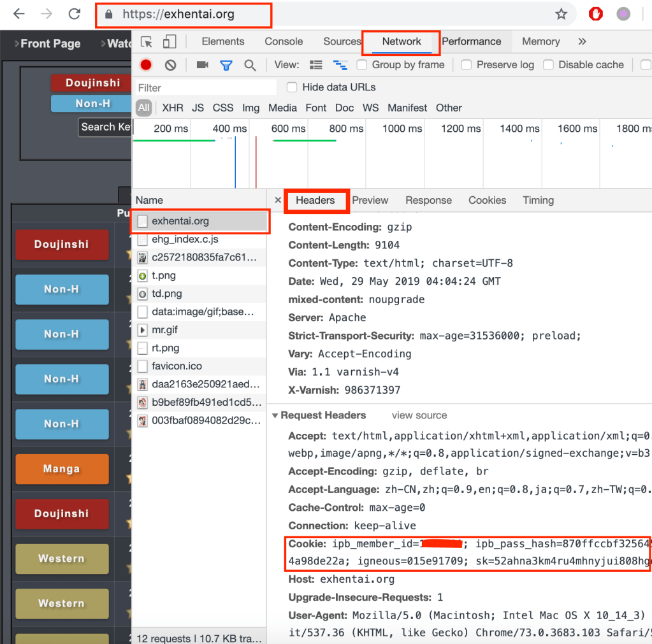Toggle the filter funnel icon
The width and height of the screenshot is (652, 644).
coord(226,65)
